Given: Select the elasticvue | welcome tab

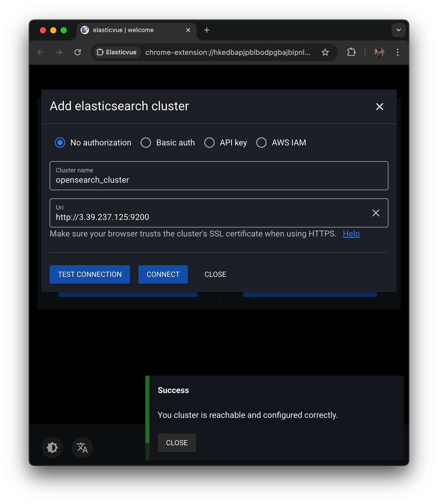Looking at the screenshot, I should pos(137,30).
